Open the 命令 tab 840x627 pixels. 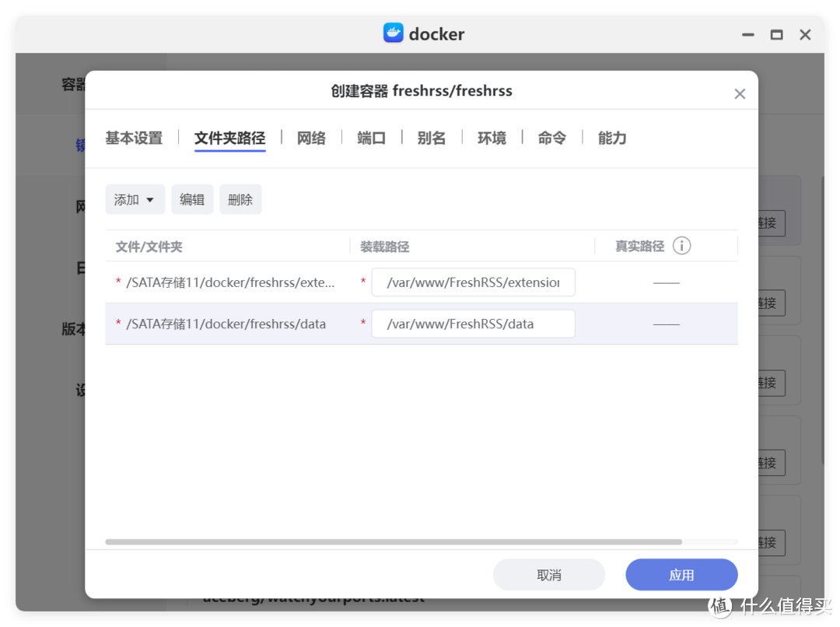551,138
